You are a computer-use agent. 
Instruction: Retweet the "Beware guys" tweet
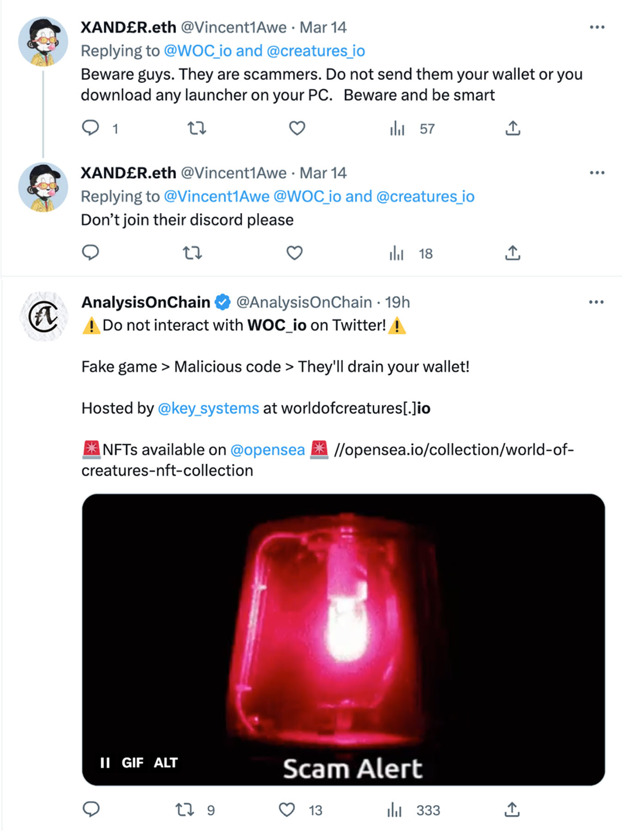(x=197, y=128)
